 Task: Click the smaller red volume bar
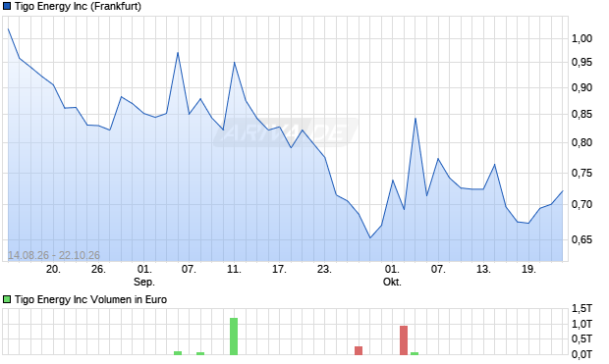tap(359, 350)
